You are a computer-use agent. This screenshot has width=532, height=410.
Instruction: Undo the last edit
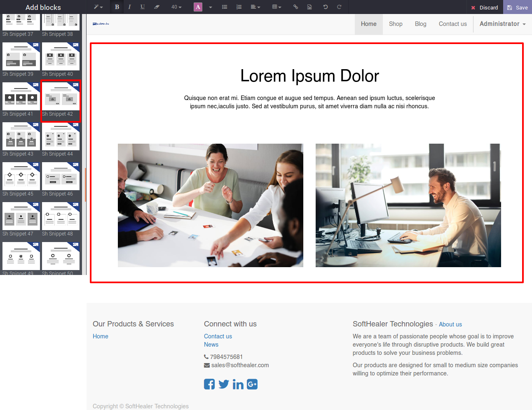pos(326,7)
